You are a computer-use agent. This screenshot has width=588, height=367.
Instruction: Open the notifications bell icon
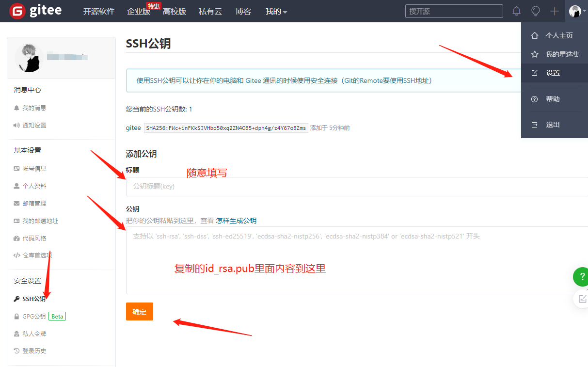(x=517, y=11)
